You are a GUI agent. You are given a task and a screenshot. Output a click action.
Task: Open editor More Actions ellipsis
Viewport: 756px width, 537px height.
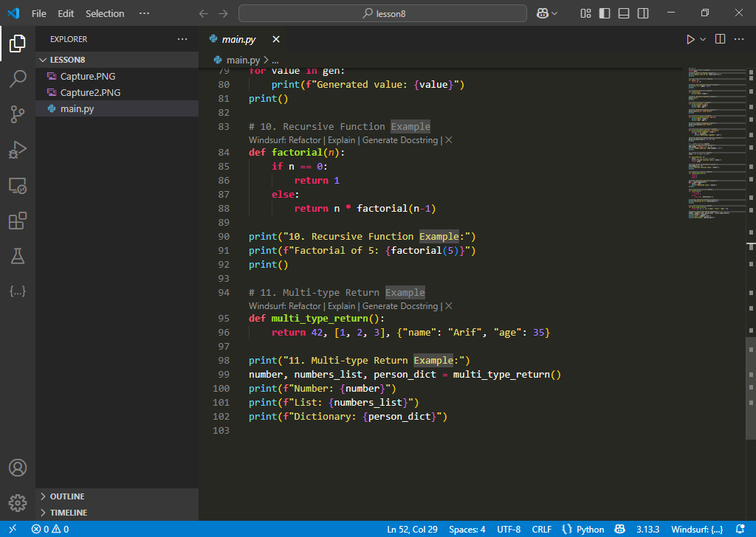point(739,39)
